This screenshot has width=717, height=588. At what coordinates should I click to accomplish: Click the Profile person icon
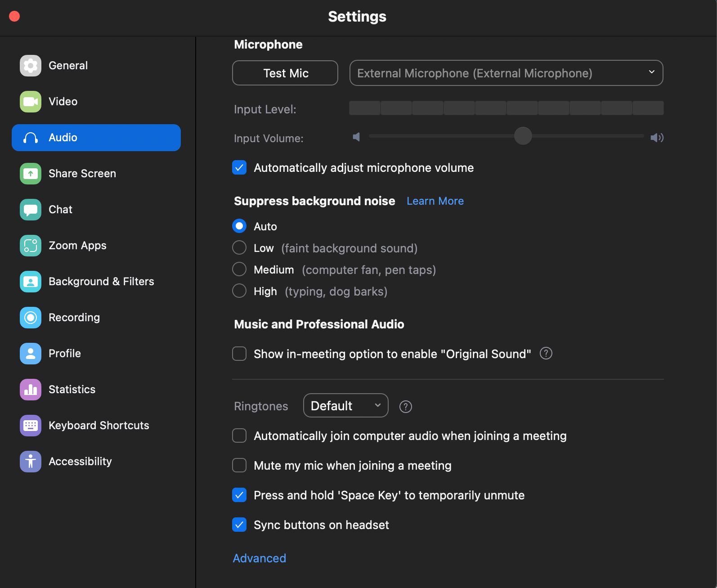click(31, 354)
